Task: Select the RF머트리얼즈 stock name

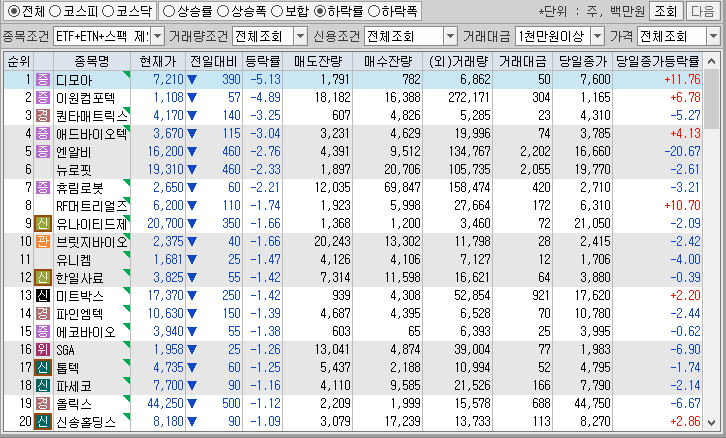Action: [91, 206]
